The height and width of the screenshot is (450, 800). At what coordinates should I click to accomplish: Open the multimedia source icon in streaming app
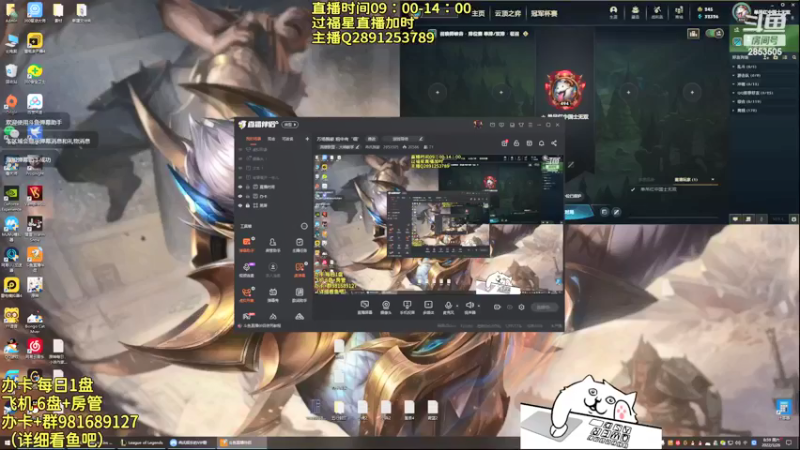click(428, 305)
